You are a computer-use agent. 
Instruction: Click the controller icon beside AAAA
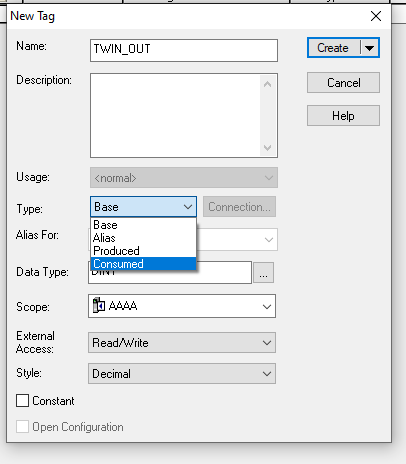[x=99, y=305]
